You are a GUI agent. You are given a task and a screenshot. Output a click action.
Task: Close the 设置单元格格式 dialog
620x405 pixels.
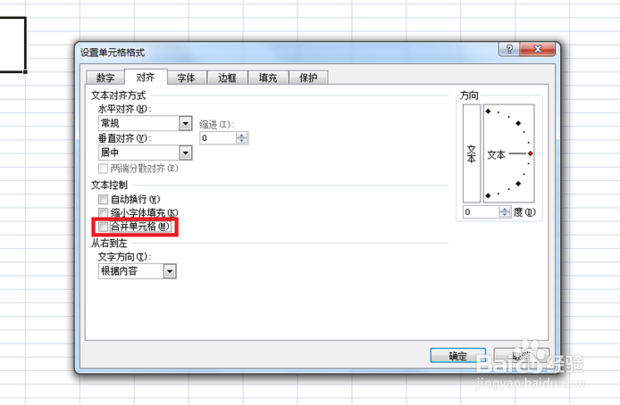[538, 49]
